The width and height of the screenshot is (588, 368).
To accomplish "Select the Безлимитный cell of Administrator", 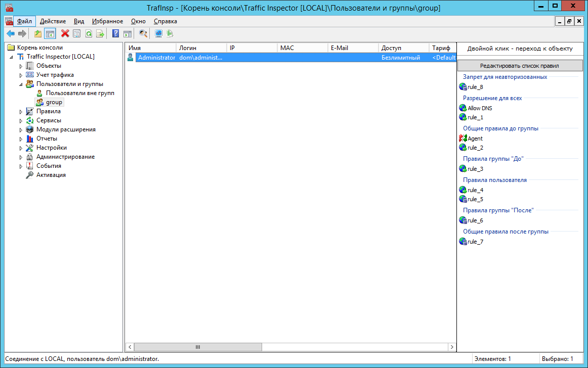I will pyautogui.click(x=400, y=57).
